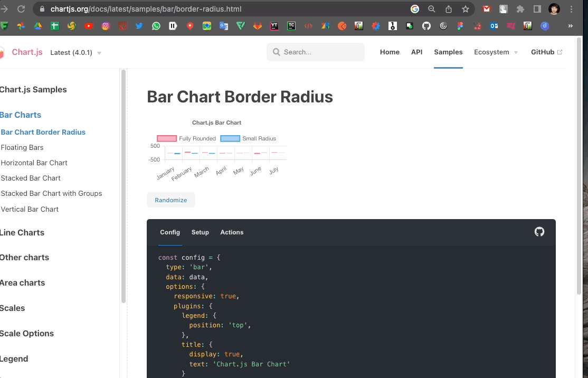Open the GitHub octocat bookmark
588x378 pixels.
click(426, 26)
